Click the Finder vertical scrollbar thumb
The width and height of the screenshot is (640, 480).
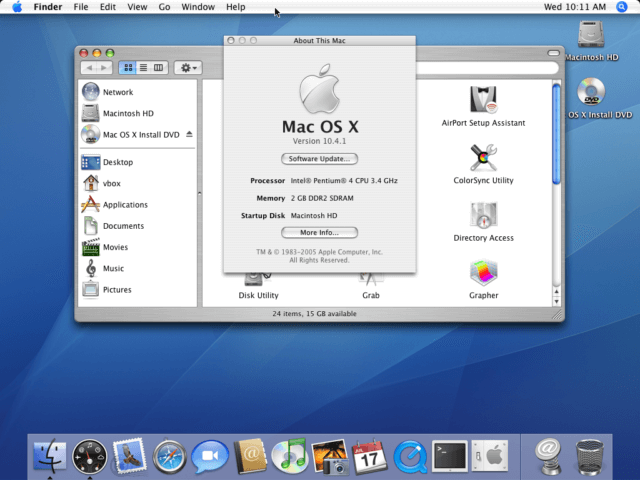click(556, 134)
